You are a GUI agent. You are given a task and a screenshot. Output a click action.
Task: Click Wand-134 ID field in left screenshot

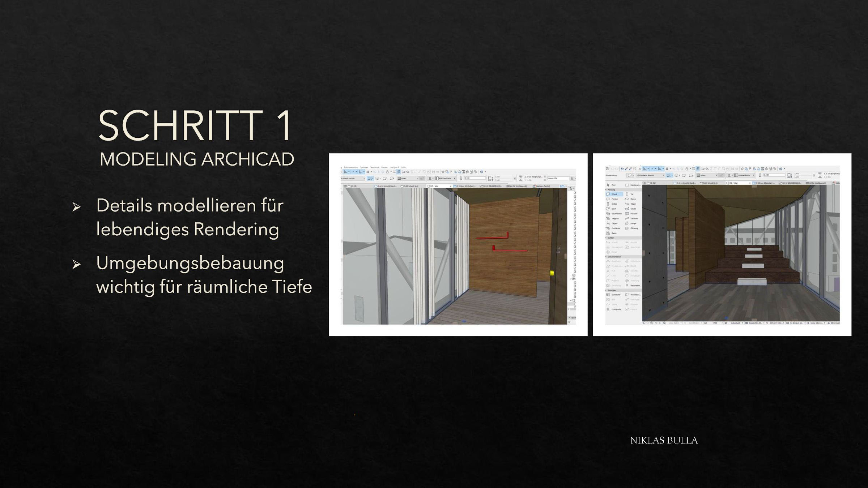[x=558, y=178]
